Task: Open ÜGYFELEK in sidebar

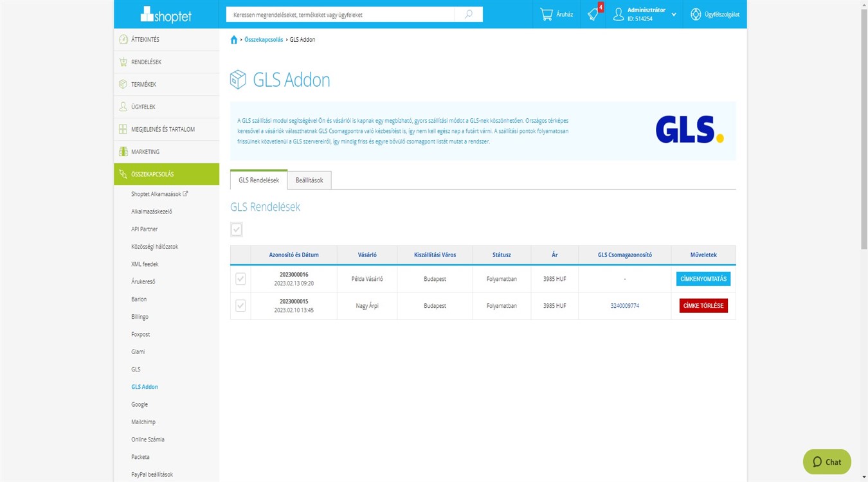Action: point(167,107)
